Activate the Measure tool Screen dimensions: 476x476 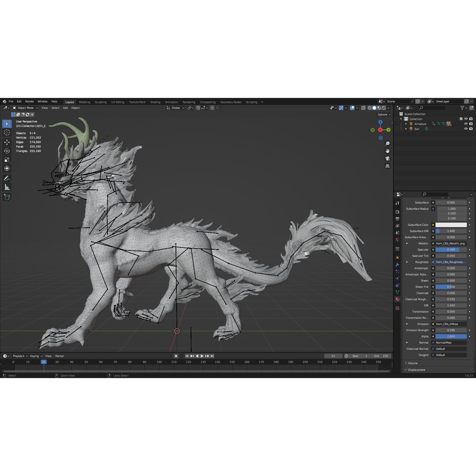(x=7, y=187)
